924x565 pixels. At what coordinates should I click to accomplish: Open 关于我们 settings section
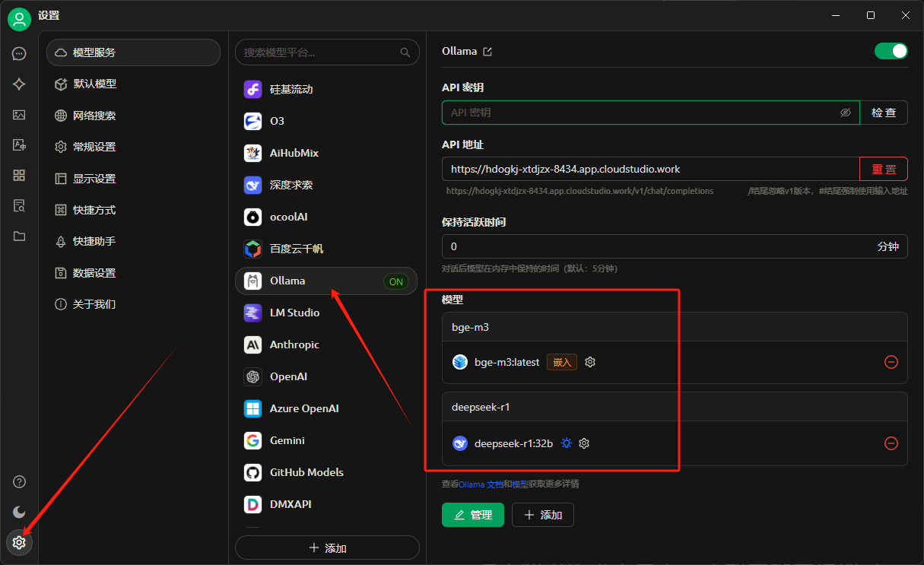pos(133,304)
